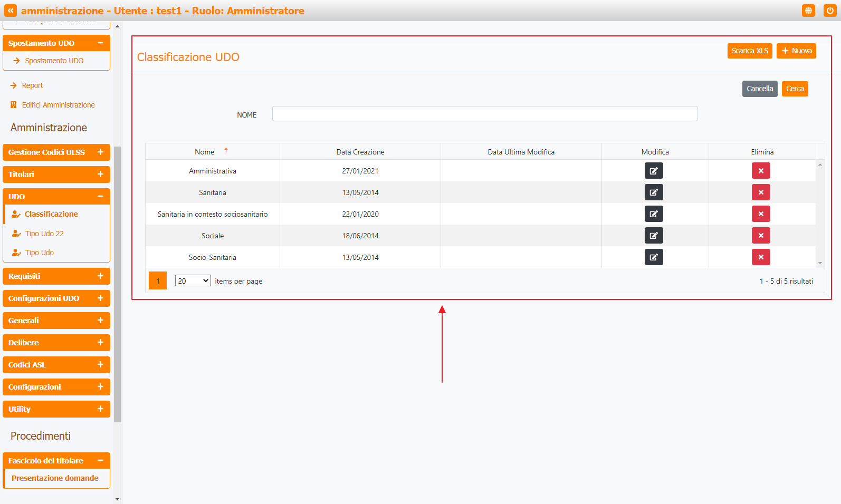Delete the Sociale classification row
Screen dimensions: 841x504
(x=761, y=236)
